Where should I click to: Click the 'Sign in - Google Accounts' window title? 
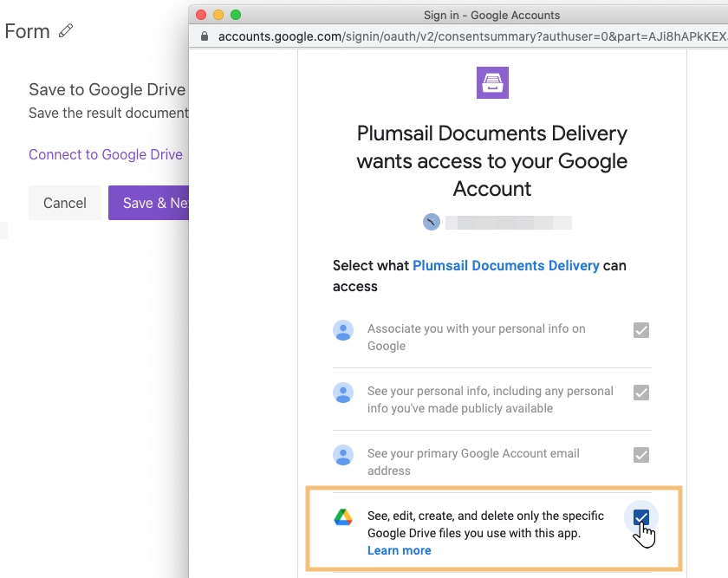(x=491, y=16)
